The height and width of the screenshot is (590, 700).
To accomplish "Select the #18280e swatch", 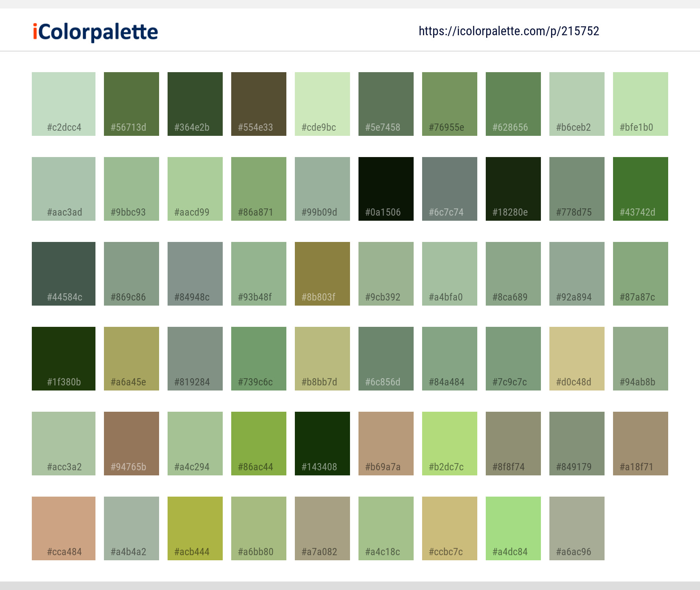I will [513, 189].
